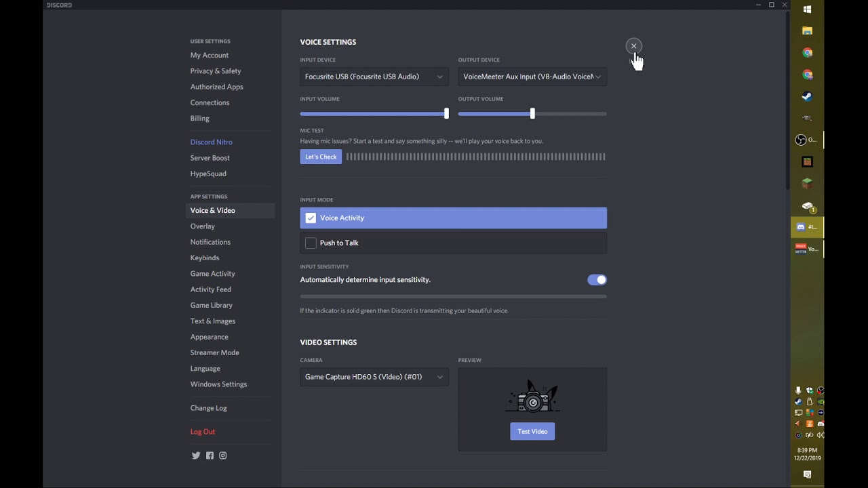Open the Steam taskbar icon
Screen dimensions: 868x488
point(807,96)
